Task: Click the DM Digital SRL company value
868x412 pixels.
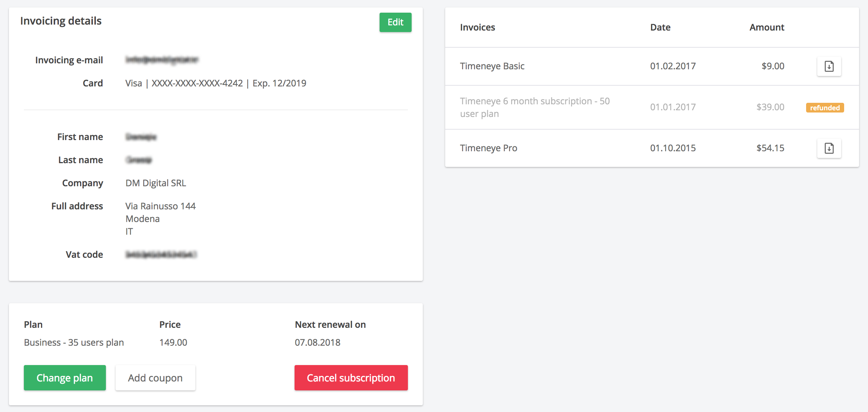Action: pos(155,183)
